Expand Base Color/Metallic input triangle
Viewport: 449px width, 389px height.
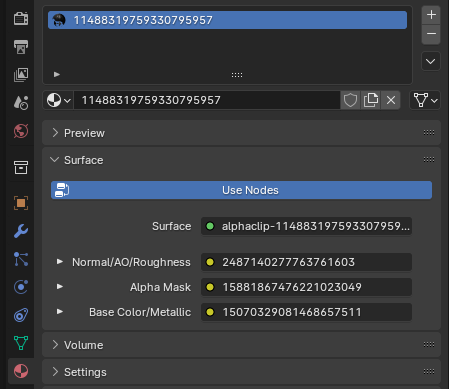(60, 311)
